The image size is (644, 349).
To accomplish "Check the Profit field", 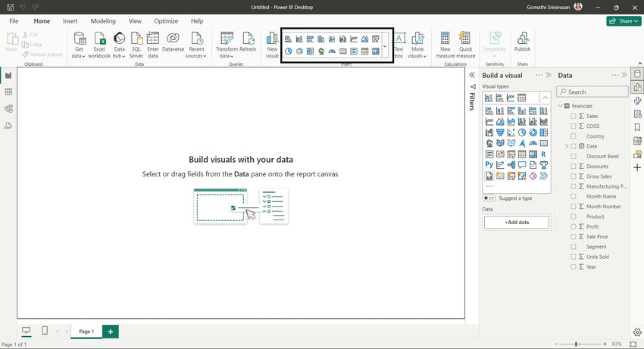I will tap(574, 226).
